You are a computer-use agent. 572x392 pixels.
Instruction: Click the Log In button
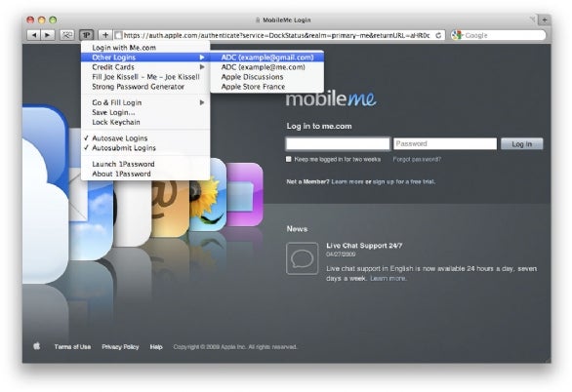point(521,144)
